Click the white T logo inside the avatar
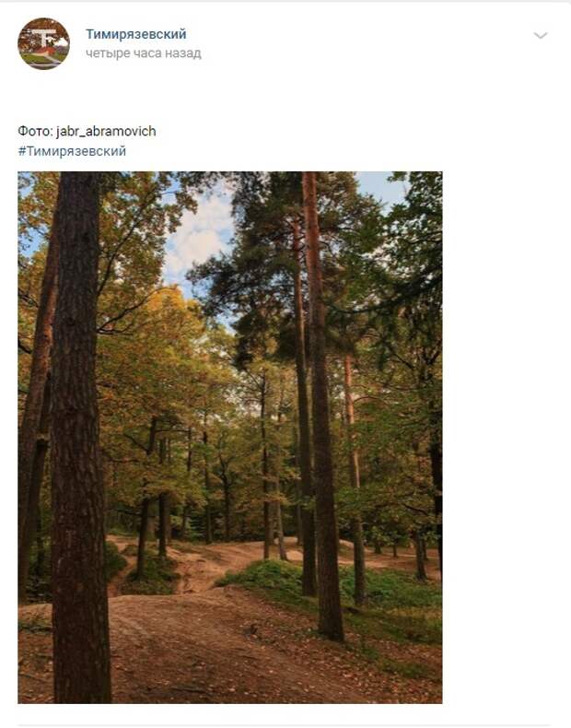This screenshot has width=571, height=728. (x=43, y=37)
